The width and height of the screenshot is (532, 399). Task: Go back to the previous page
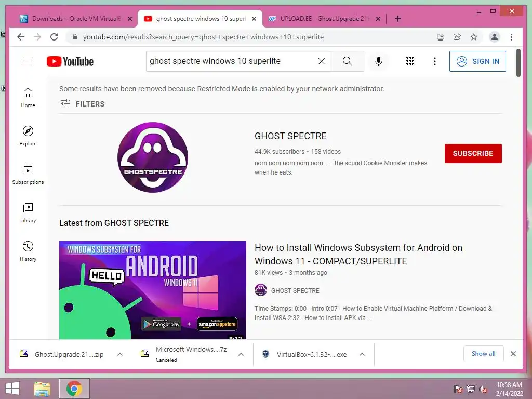21,37
